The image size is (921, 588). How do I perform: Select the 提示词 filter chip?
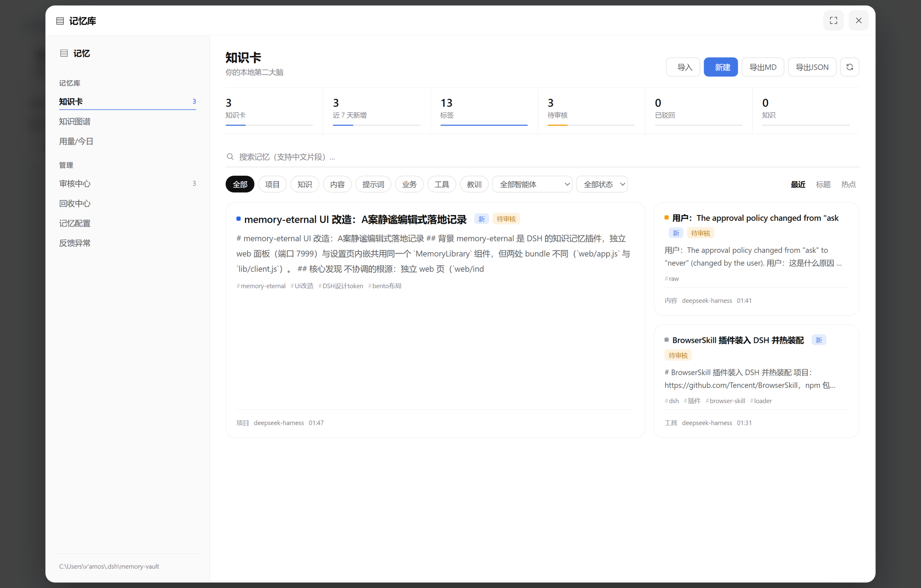point(373,184)
